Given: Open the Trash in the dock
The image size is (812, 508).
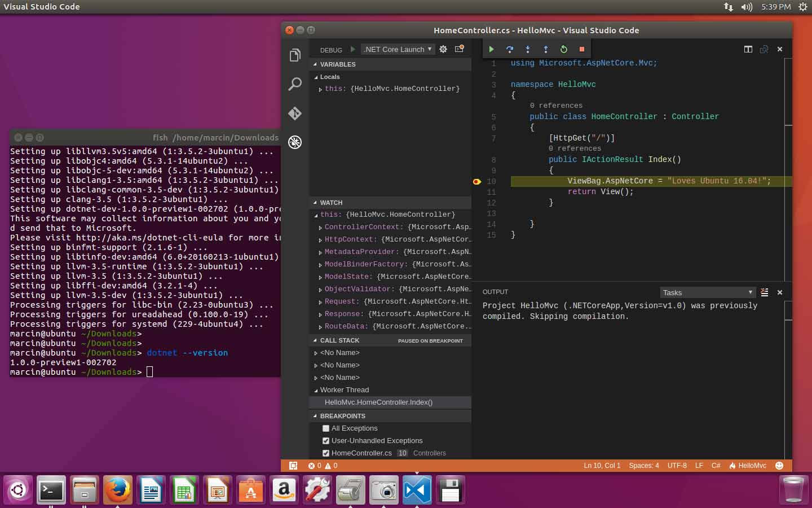Looking at the screenshot, I should click(x=793, y=490).
